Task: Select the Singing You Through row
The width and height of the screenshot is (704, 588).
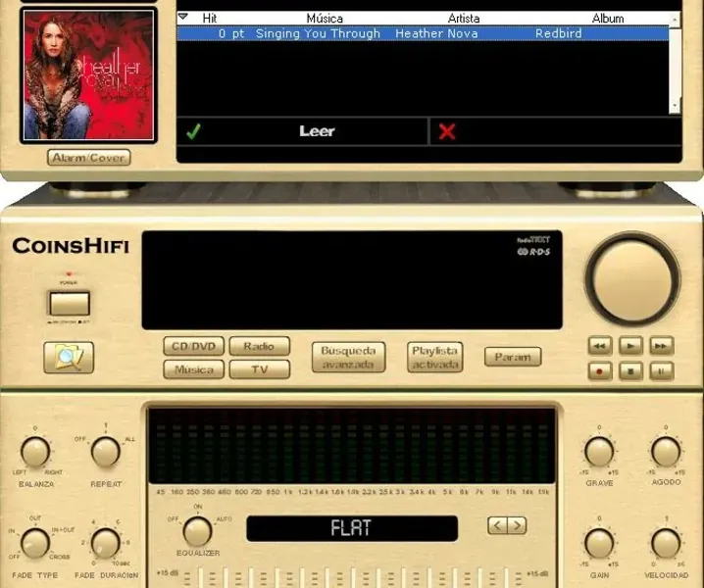Action: [423, 33]
